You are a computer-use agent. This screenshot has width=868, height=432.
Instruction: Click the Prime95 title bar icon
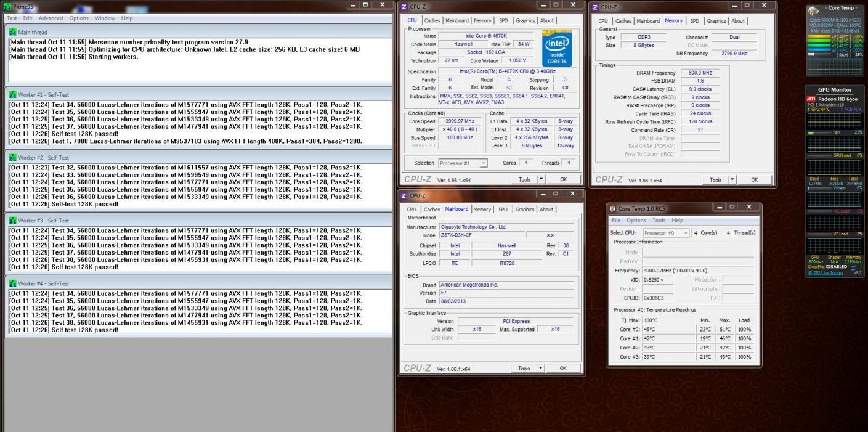click(7, 6)
